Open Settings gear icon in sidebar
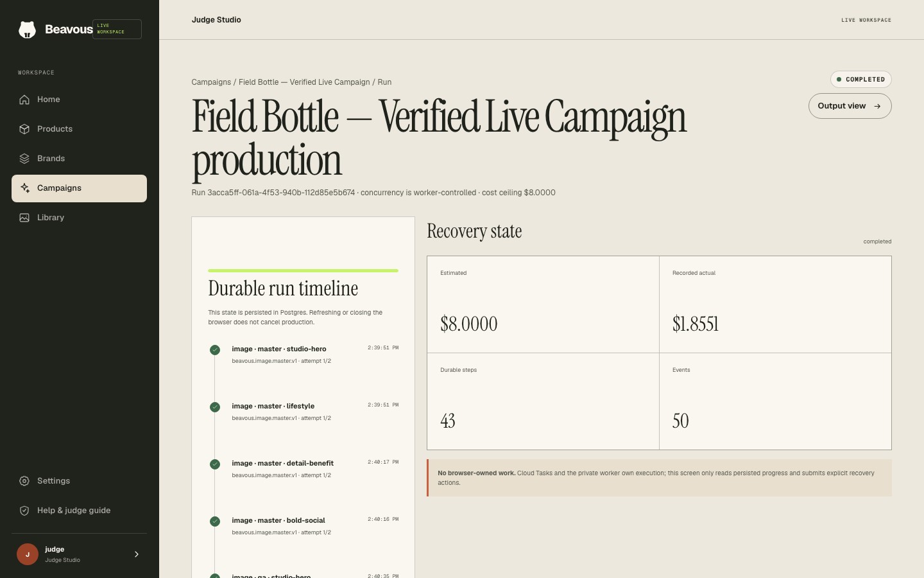Image resolution: width=924 pixels, height=578 pixels. [x=24, y=481]
